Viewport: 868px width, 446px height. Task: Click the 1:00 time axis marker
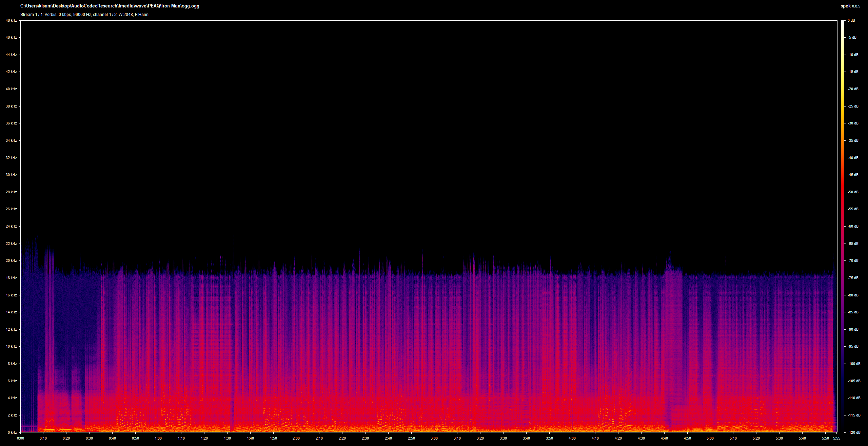[x=158, y=438]
